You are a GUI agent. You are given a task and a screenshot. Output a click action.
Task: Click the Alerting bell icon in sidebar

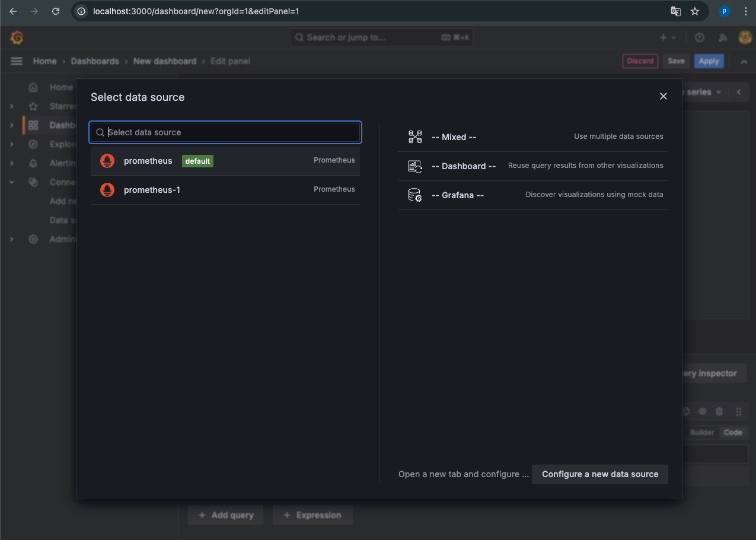[33, 163]
